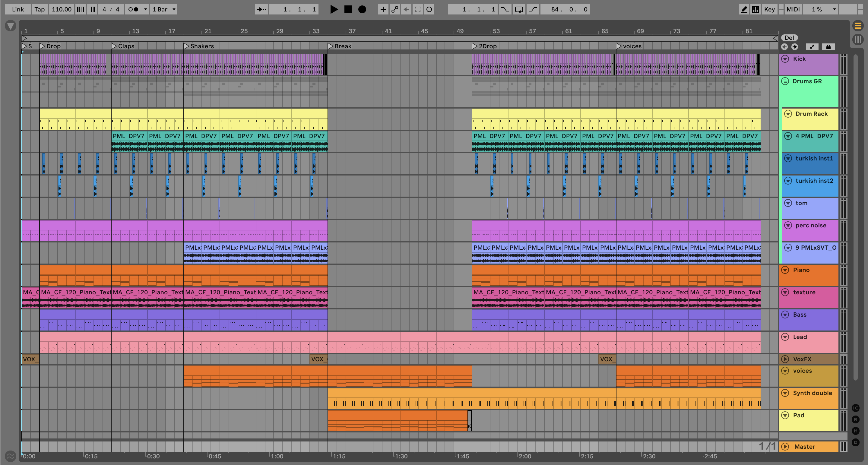The image size is (868, 465).
Task: Click the Tap tempo button
Action: pos(40,9)
